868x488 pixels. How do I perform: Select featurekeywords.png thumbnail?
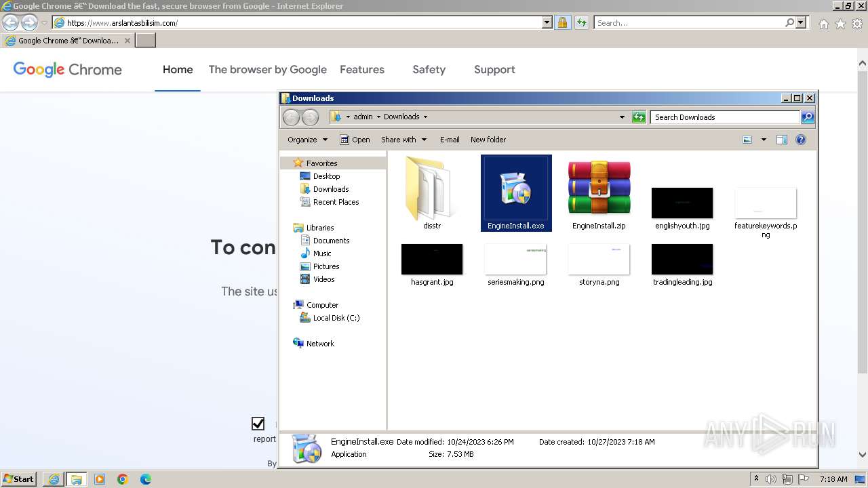click(766, 203)
